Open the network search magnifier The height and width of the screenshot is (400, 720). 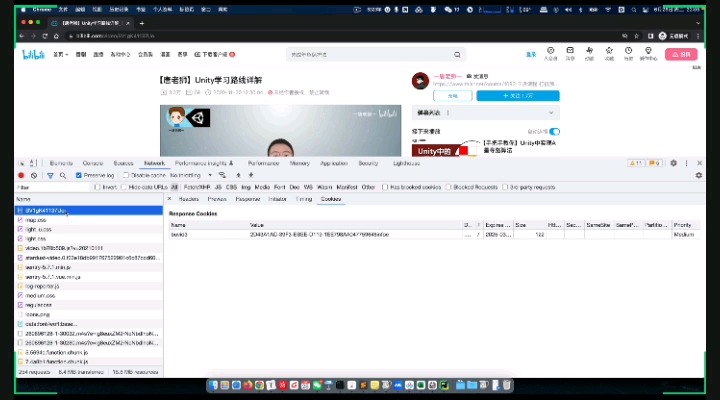63,175
